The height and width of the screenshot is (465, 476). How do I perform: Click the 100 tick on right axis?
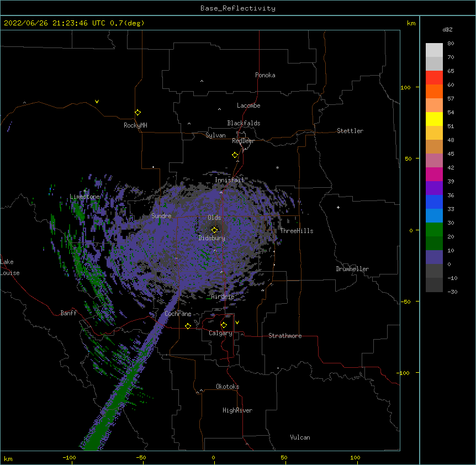[405, 87]
